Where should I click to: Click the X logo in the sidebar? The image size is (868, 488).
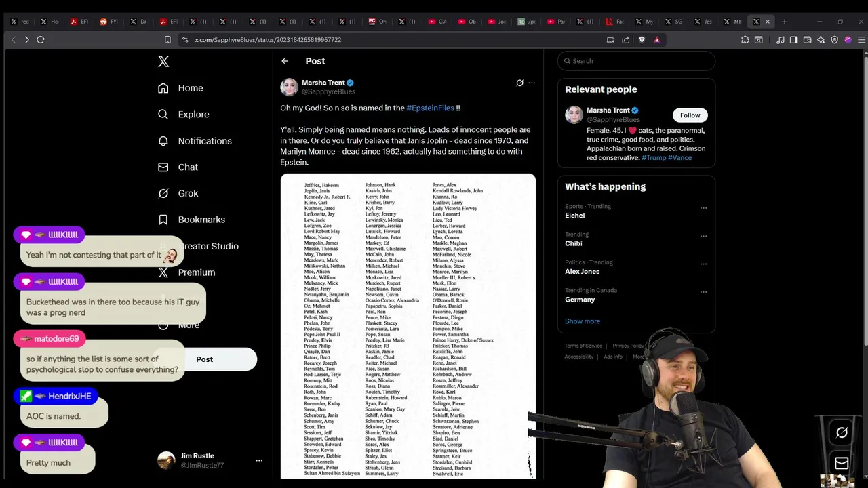tap(163, 62)
